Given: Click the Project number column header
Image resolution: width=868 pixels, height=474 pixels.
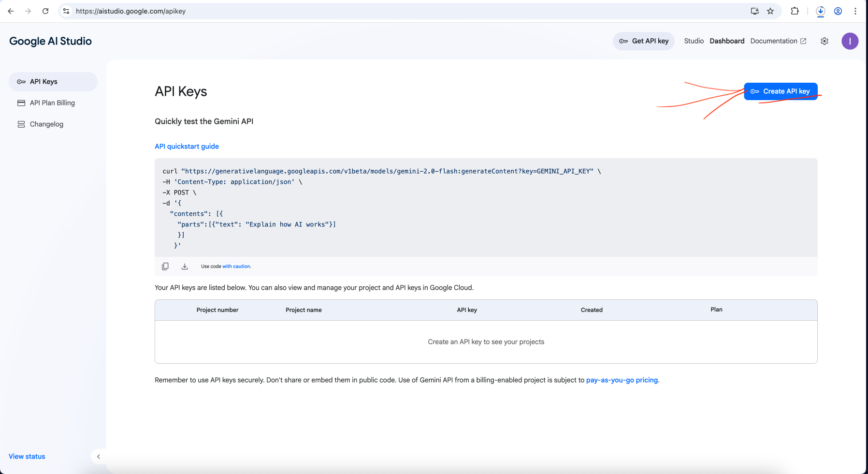Looking at the screenshot, I should coord(217,310).
